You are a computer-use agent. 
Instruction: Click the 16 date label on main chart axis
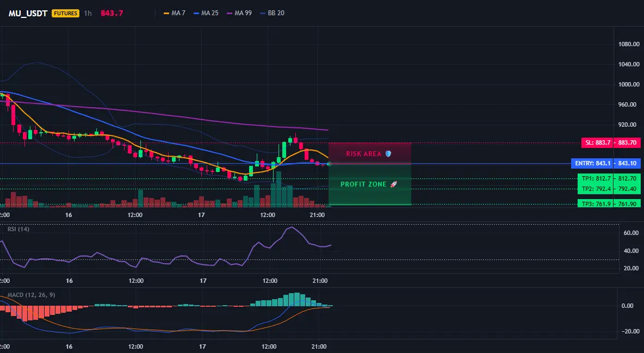(68, 215)
